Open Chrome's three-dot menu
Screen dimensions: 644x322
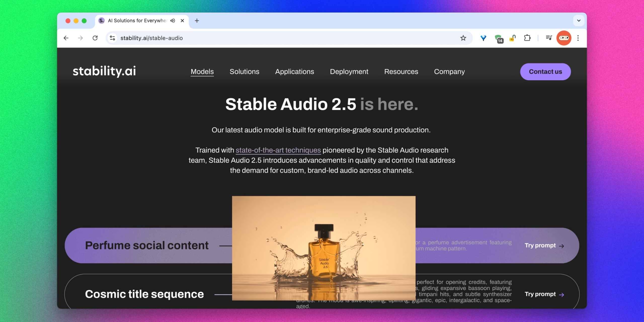click(578, 38)
